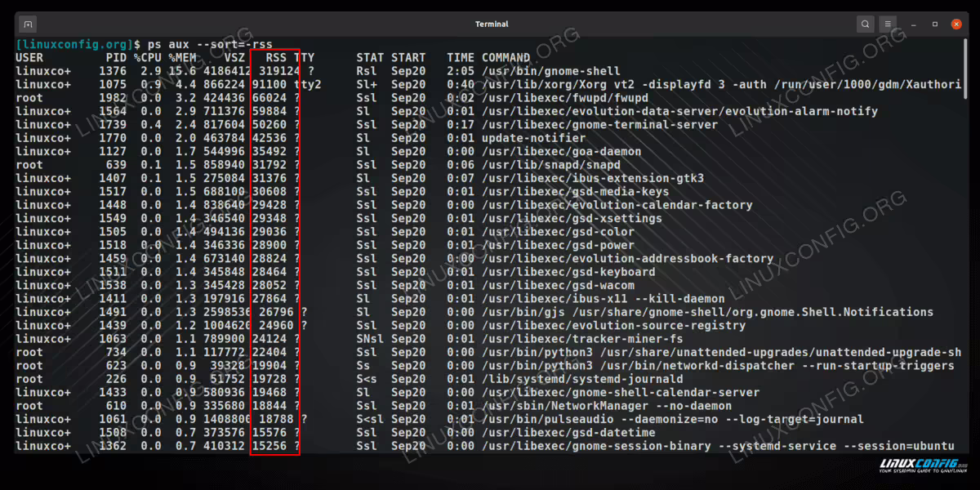Open the terminal search (magnifier) icon
This screenshot has height=490, width=980.
[x=865, y=24]
